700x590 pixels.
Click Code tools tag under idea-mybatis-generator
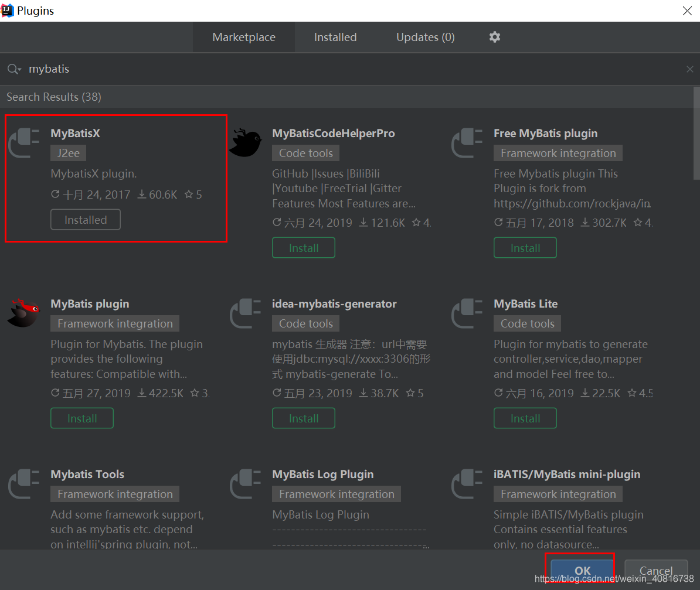coord(306,323)
